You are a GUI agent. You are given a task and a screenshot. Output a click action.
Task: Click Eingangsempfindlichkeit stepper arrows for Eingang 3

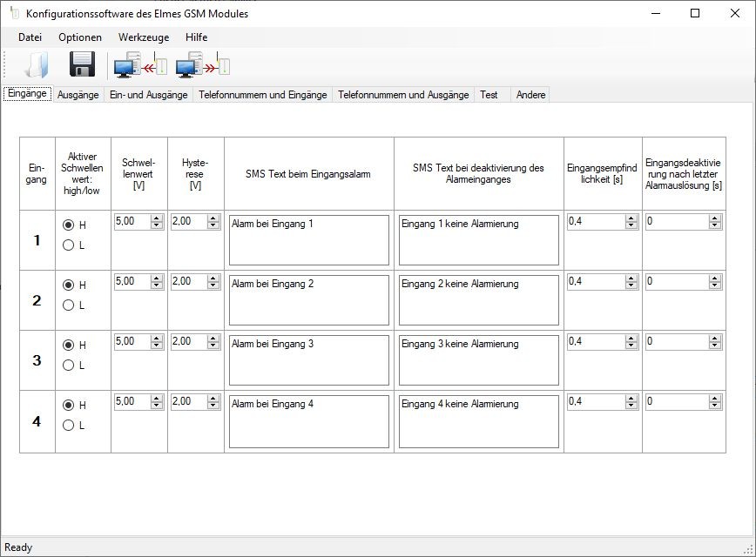pyautogui.click(x=631, y=342)
